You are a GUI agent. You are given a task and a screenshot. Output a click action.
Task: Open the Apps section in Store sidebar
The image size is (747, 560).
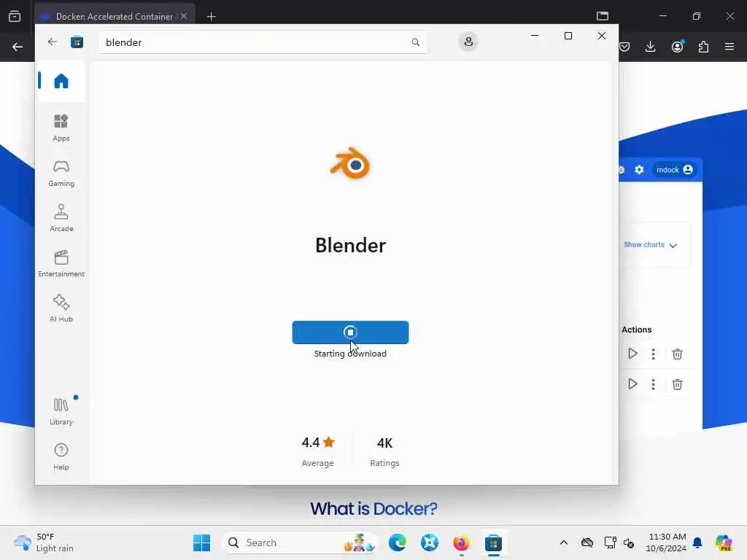pyautogui.click(x=61, y=128)
